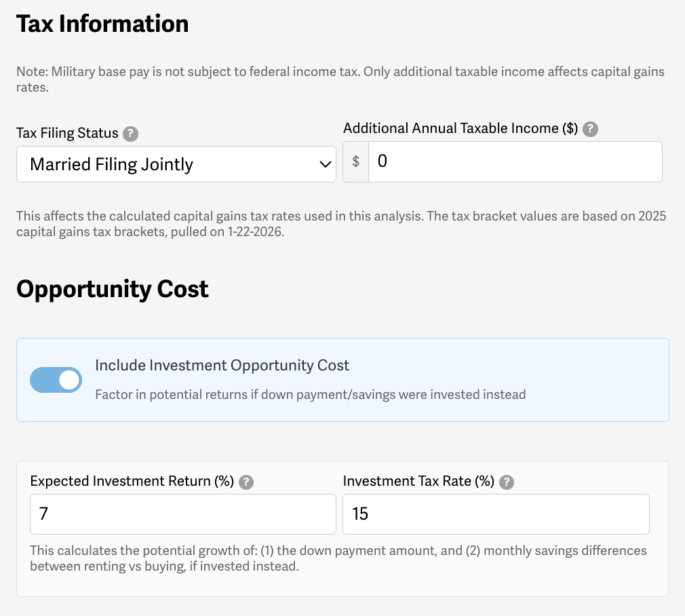This screenshot has height=616, width=685.
Task: Click the Include Investment Opportunity Cost label text
Action: point(222,366)
